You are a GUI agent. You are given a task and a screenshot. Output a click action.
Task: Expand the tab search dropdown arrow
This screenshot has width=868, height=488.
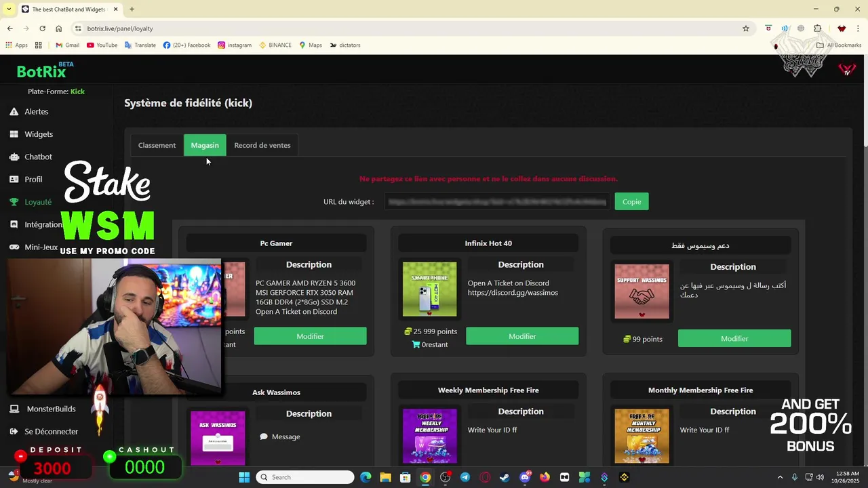[x=9, y=9]
